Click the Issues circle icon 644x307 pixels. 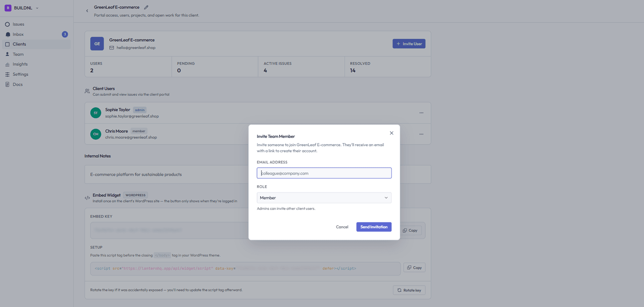pos(7,24)
